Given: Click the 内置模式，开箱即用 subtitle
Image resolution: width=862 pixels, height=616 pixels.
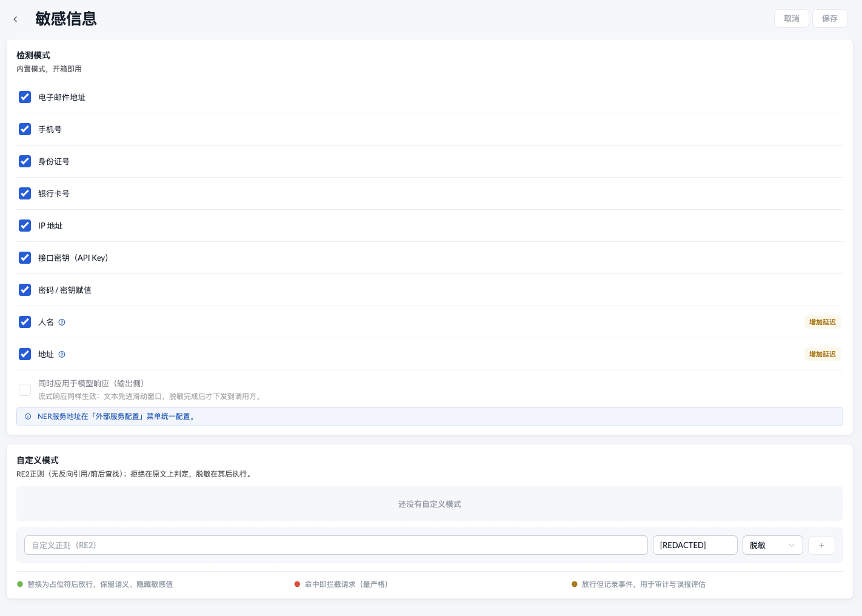Looking at the screenshot, I should click(x=49, y=69).
